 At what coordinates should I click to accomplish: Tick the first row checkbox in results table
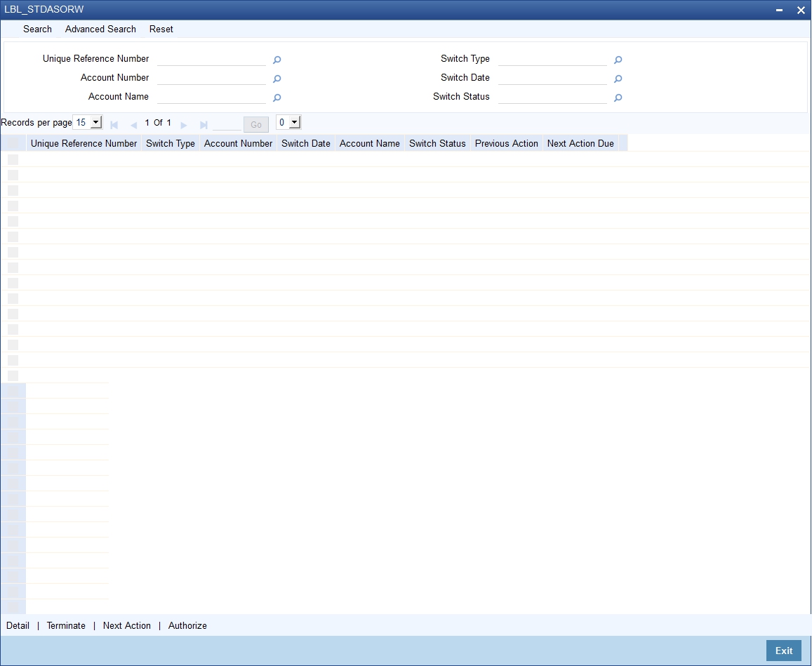(x=13, y=159)
